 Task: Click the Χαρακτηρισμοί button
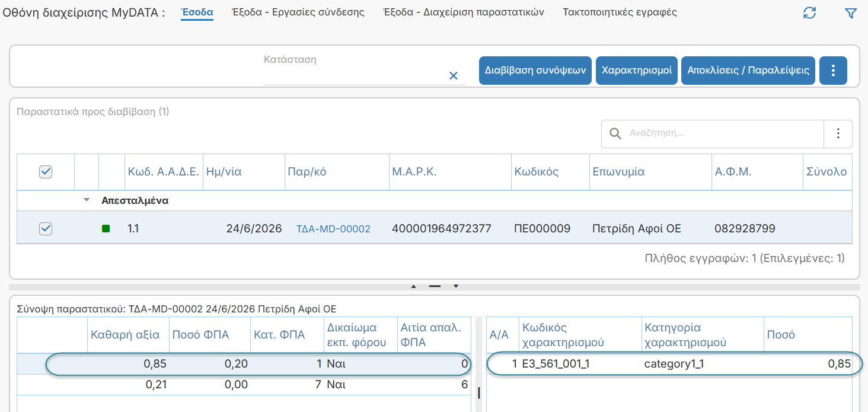click(637, 71)
